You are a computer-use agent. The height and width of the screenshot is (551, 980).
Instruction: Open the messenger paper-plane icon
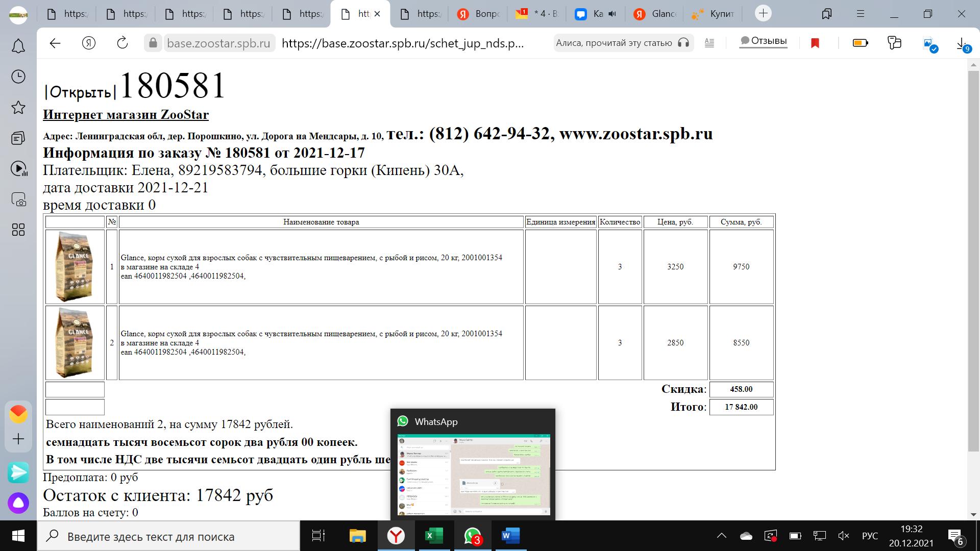pos(18,472)
